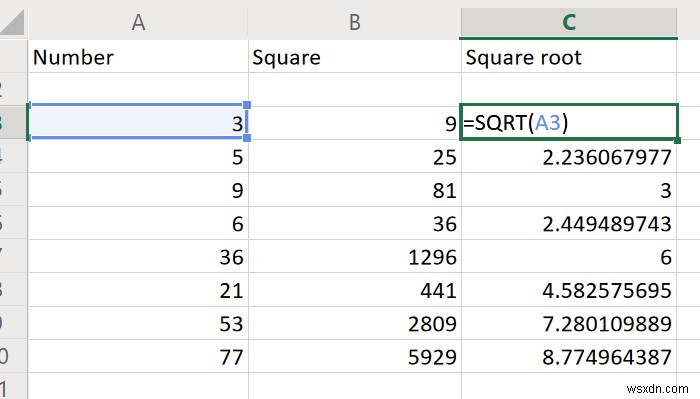Select the cell containing 441
Viewport: 700px width, 399px height.
tap(354, 290)
